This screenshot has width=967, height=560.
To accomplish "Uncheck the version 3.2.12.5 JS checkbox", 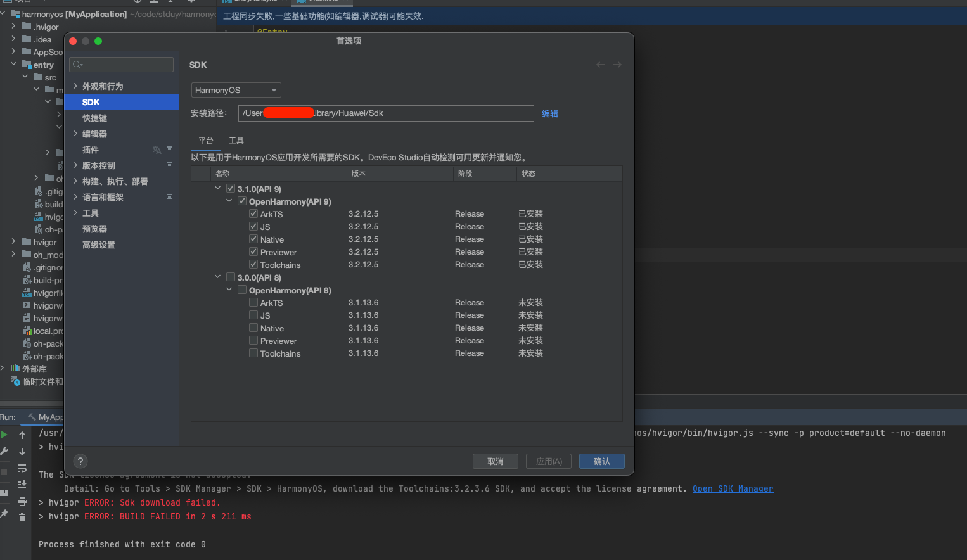I will (x=253, y=226).
